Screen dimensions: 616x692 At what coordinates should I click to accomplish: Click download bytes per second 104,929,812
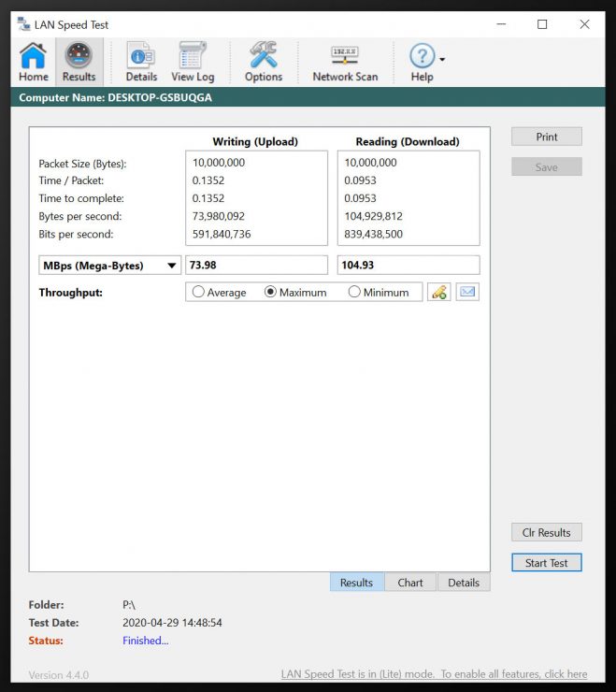pyautogui.click(x=373, y=216)
